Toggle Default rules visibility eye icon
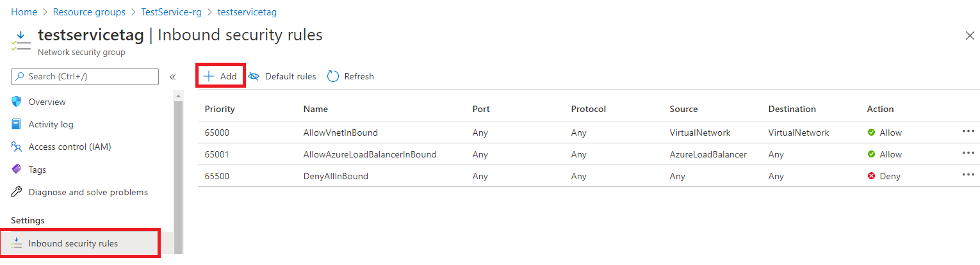Viewport: 980px width, 265px height. pos(254,76)
